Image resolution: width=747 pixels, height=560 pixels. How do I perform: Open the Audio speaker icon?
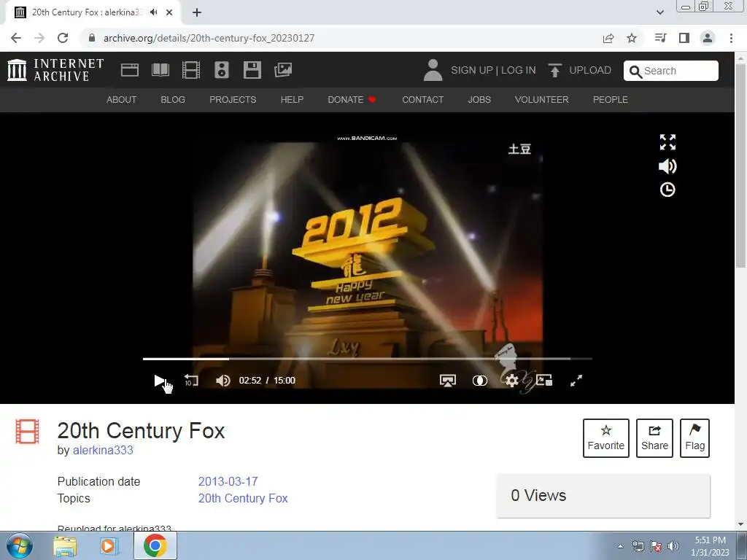tap(222, 70)
